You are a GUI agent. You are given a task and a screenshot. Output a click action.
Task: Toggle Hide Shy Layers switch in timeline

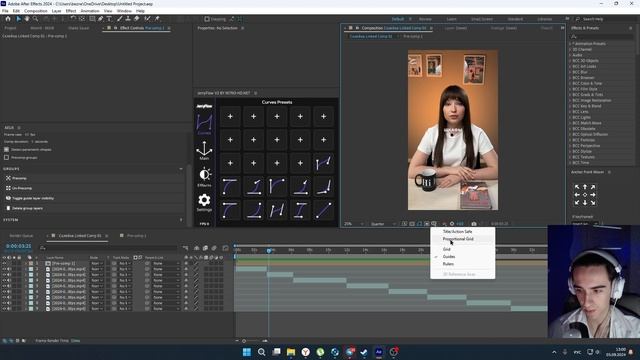197,248
